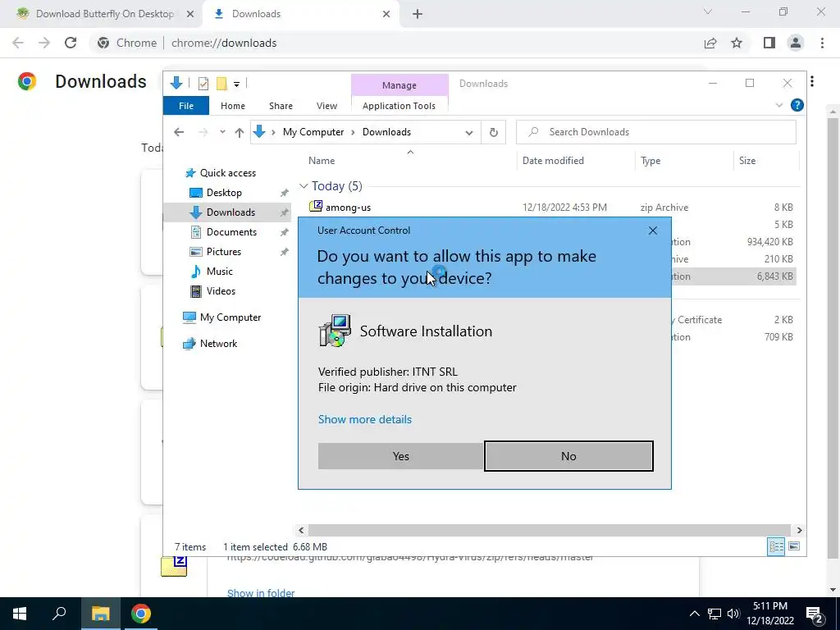Screen dimensions: 840x630
Task: Open the Windows Start menu
Action: coord(20,614)
